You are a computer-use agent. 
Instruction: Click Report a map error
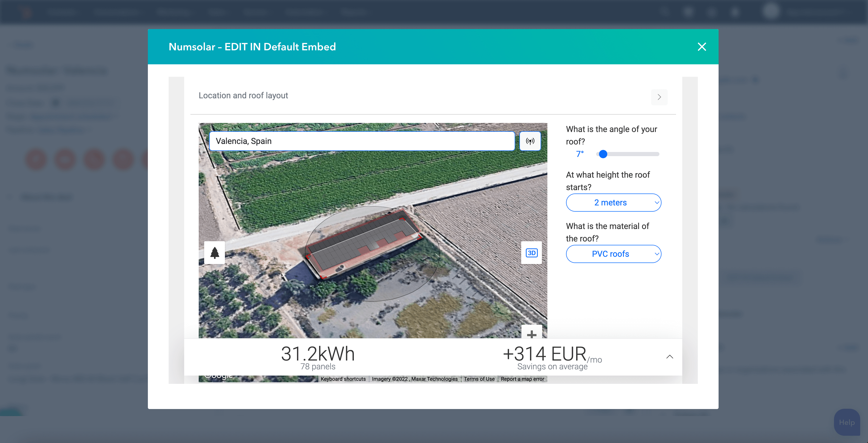click(x=522, y=379)
